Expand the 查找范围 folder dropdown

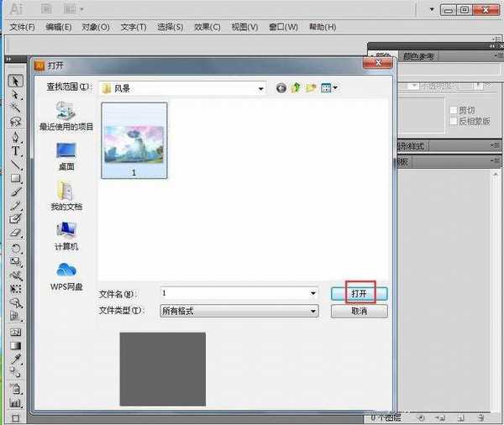coord(261,88)
